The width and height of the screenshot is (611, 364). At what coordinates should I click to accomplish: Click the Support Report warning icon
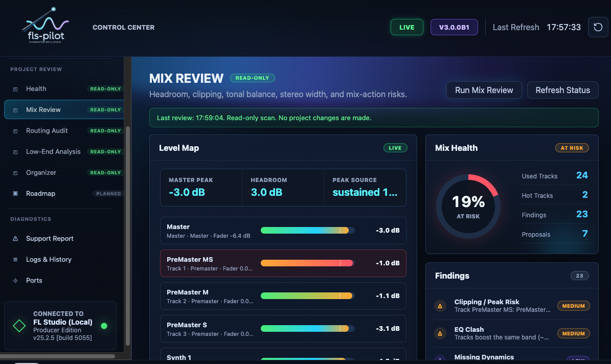point(15,239)
